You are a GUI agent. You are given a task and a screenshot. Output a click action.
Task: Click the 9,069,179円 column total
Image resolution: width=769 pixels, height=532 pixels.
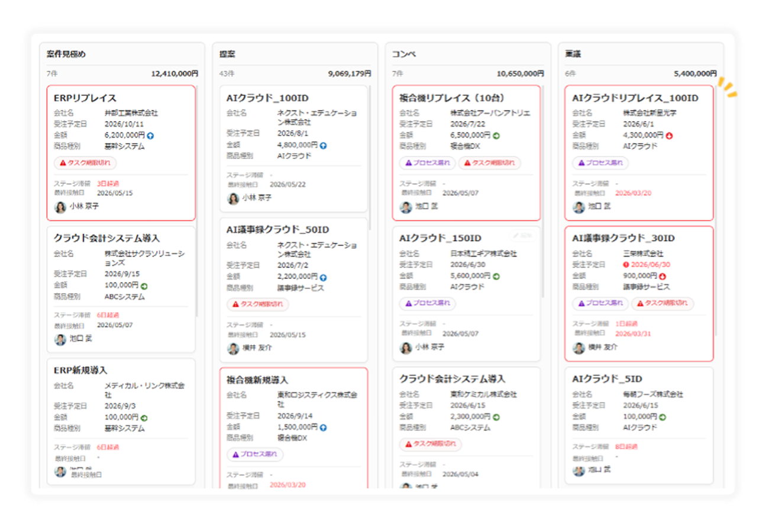click(x=350, y=74)
